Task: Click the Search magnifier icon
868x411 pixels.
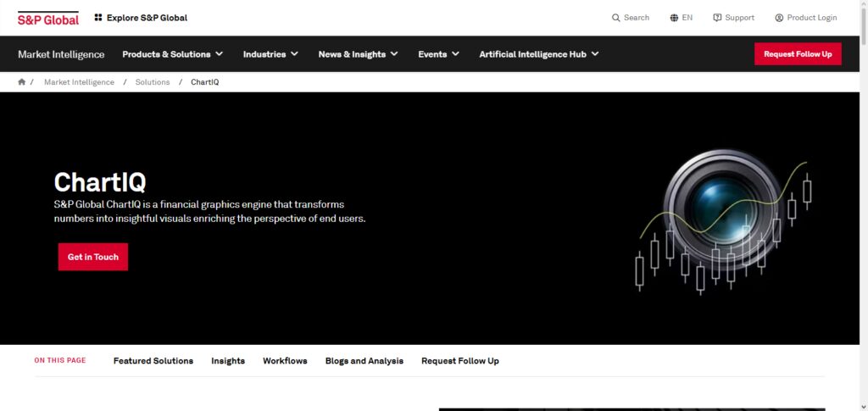Action: click(615, 18)
